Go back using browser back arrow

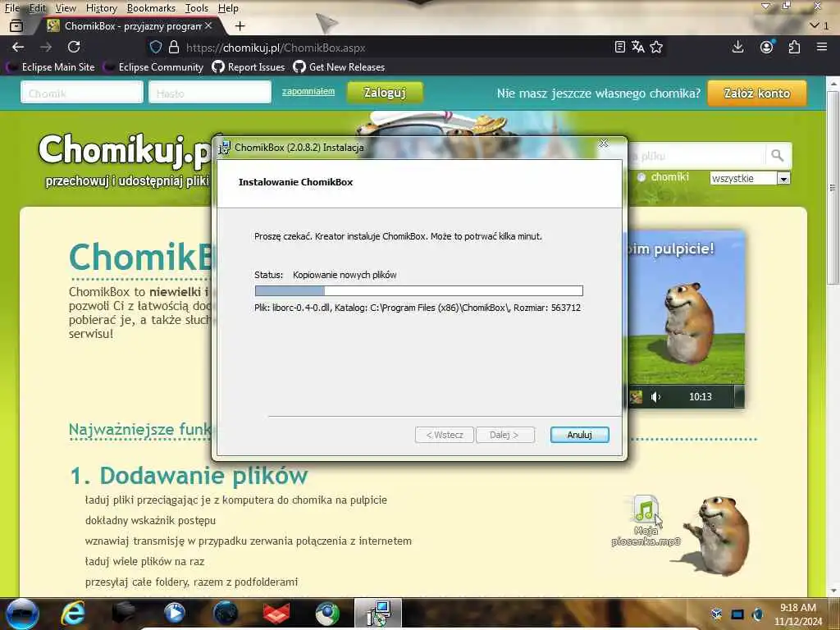(18, 47)
